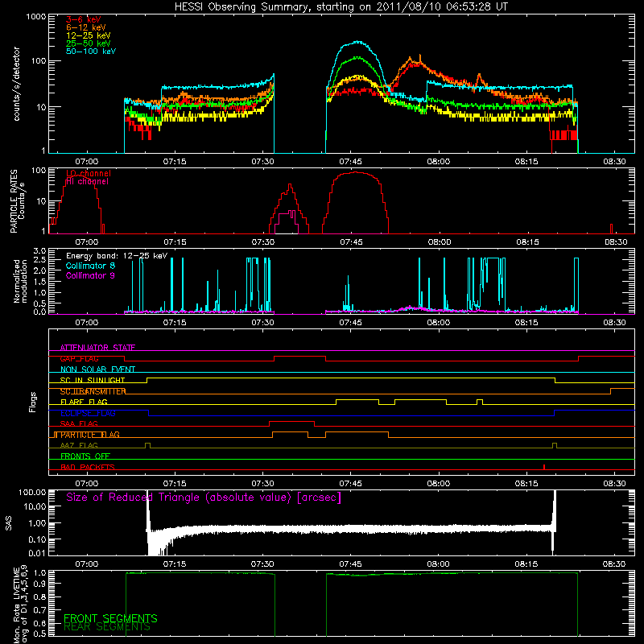Click the SC_TRANSMITTER flag label
The image size is (644, 644).
click(93, 391)
